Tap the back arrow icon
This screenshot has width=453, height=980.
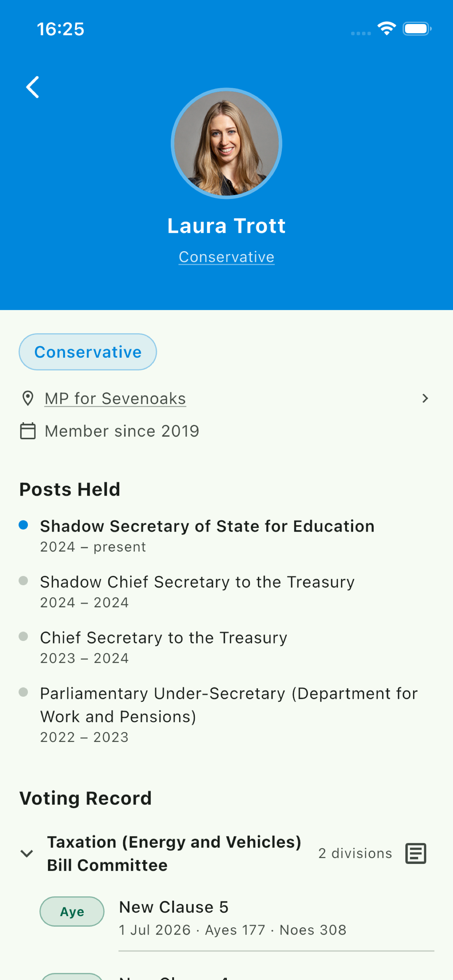pyautogui.click(x=32, y=87)
